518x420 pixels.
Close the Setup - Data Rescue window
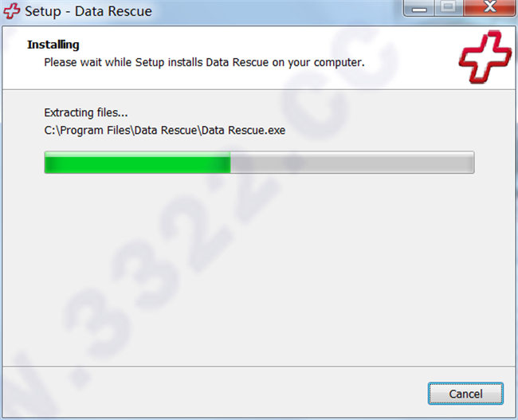click(x=489, y=8)
